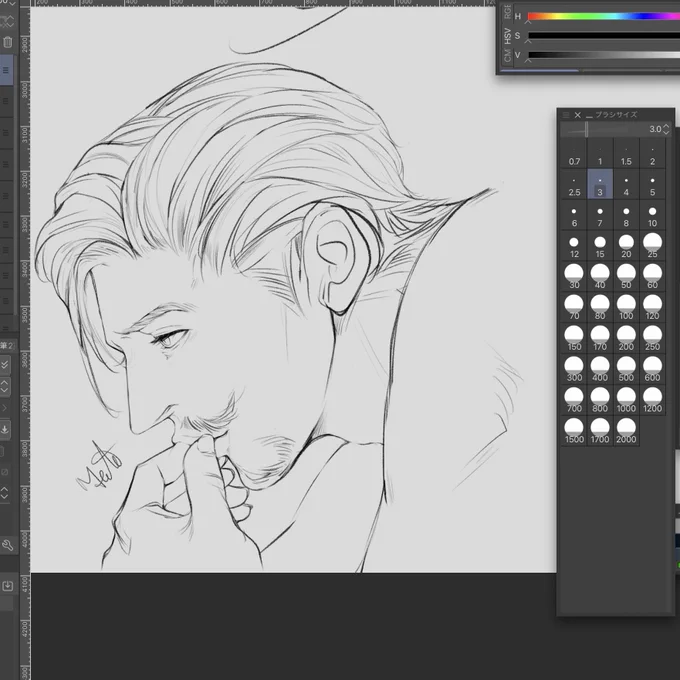Image resolution: width=680 pixels, height=680 pixels.
Task: Select brush size preset 2000
Action: (626, 431)
